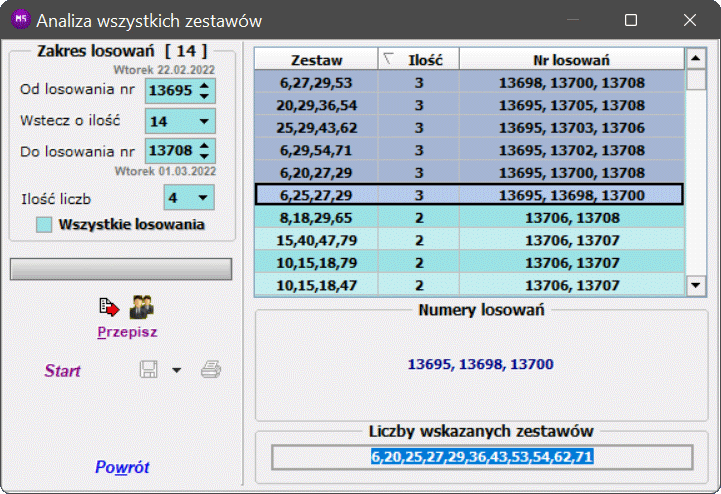The width and height of the screenshot is (721, 494).
Task: Select row with set 25,29,43,62
Action: 469,128
